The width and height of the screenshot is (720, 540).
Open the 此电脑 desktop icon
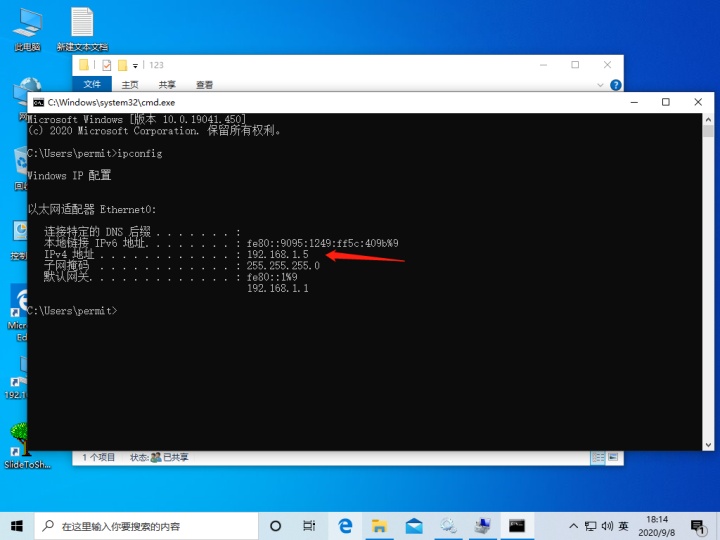click(x=28, y=30)
